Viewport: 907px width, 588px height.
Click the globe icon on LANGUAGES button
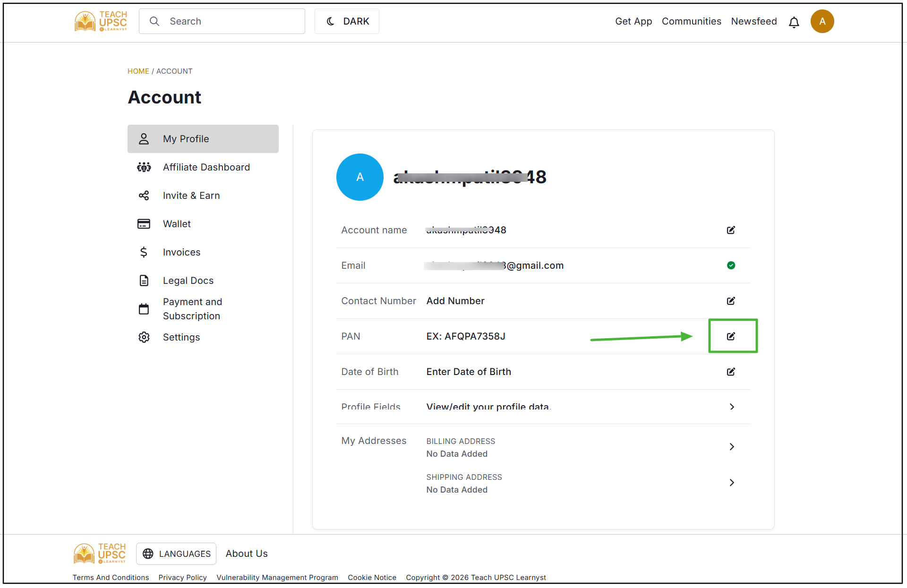(x=148, y=554)
